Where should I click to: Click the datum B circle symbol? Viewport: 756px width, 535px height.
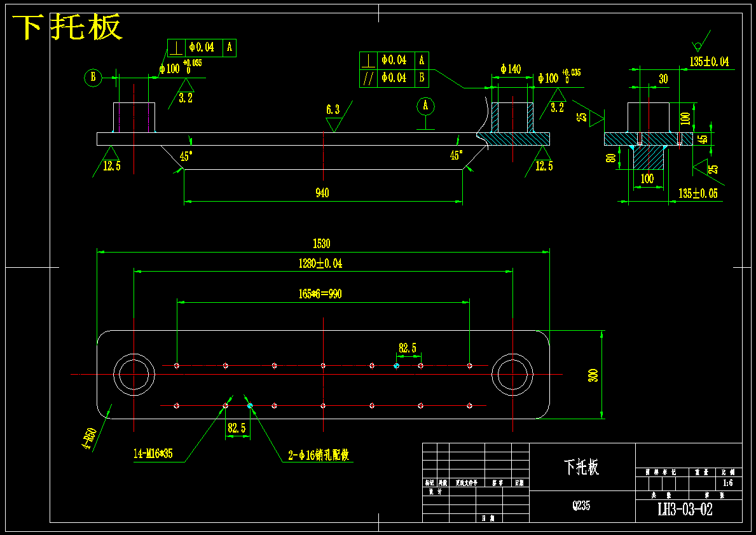point(93,78)
